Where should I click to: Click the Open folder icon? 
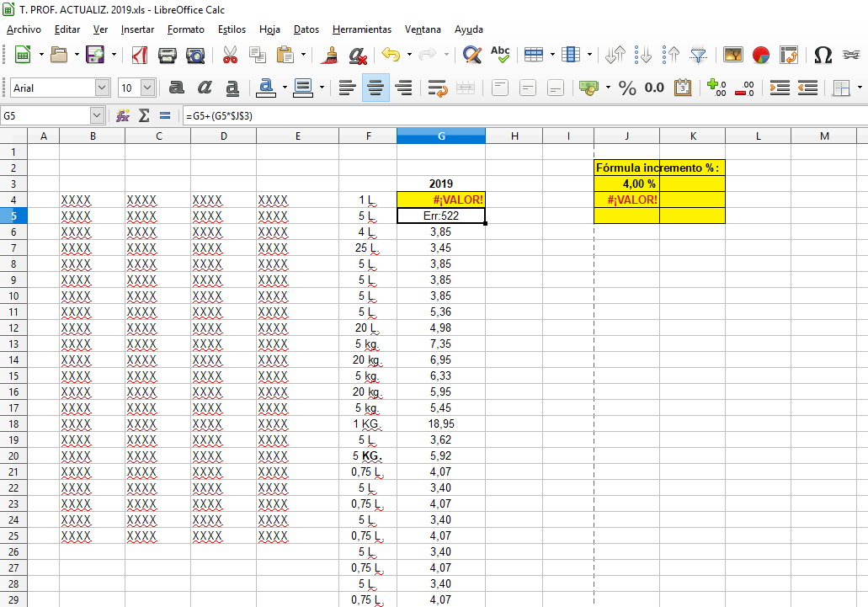pyautogui.click(x=59, y=55)
